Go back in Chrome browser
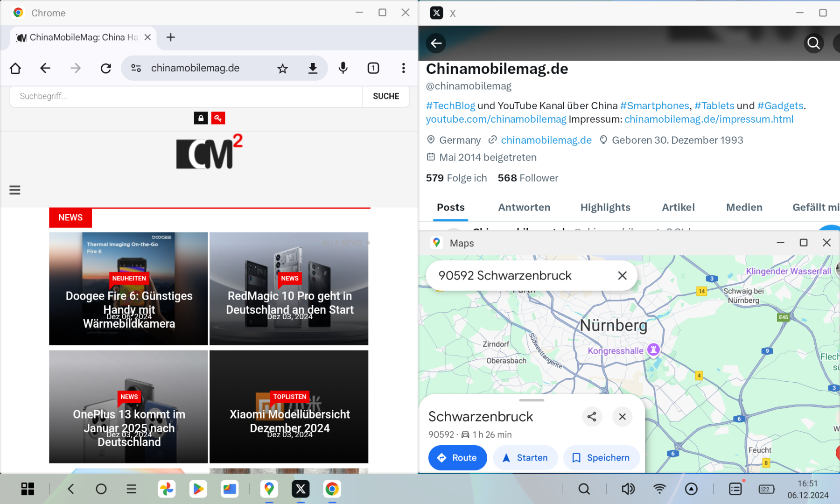This screenshot has height=504, width=840. click(45, 68)
